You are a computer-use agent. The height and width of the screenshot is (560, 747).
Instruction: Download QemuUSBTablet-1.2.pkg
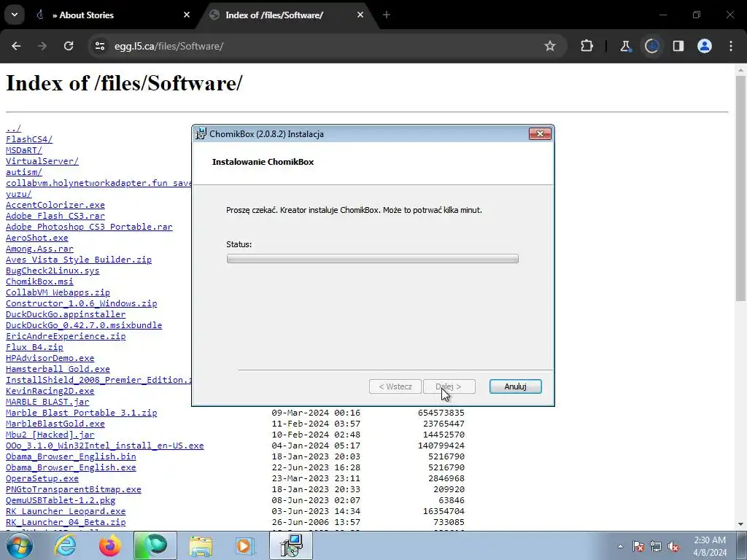point(61,500)
